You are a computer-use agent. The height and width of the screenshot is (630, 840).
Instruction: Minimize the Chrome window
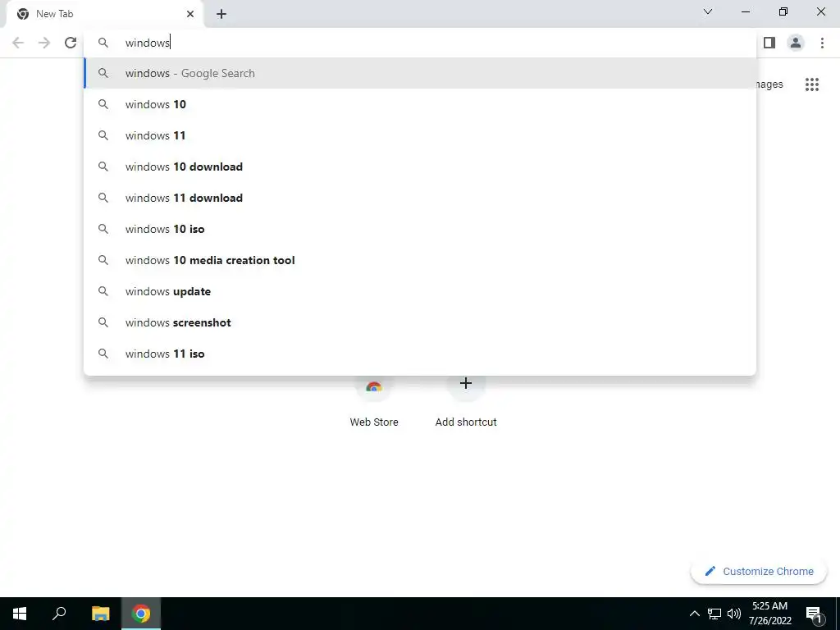745,11
